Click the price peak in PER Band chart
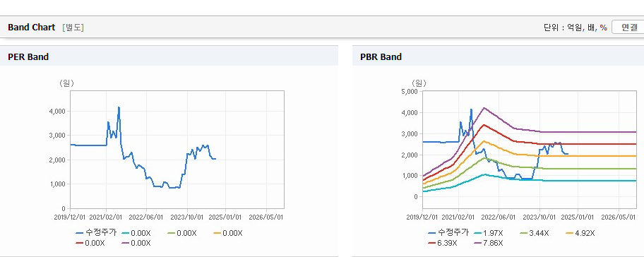The width and height of the screenshot is (644, 257). [119, 107]
